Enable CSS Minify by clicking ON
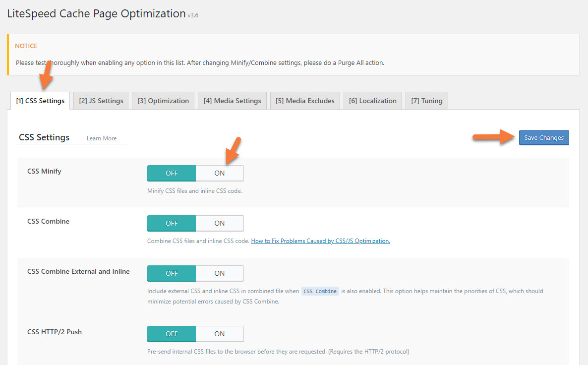The image size is (588, 365). [219, 173]
